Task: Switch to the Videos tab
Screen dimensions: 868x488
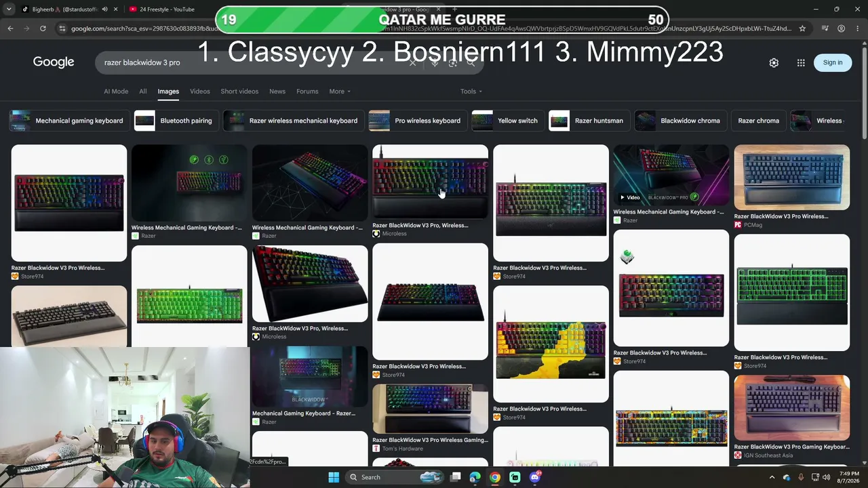Action: (x=200, y=91)
